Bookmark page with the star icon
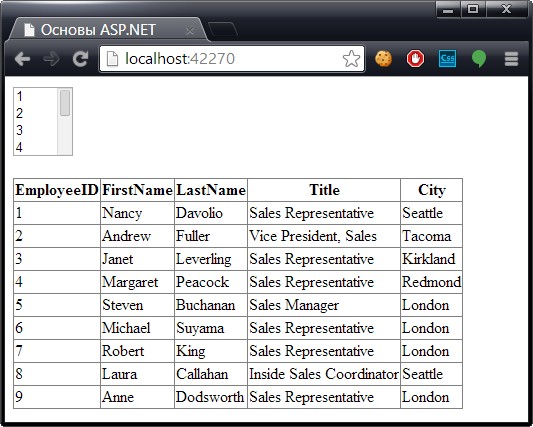The width and height of the screenshot is (533, 427). click(351, 59)
